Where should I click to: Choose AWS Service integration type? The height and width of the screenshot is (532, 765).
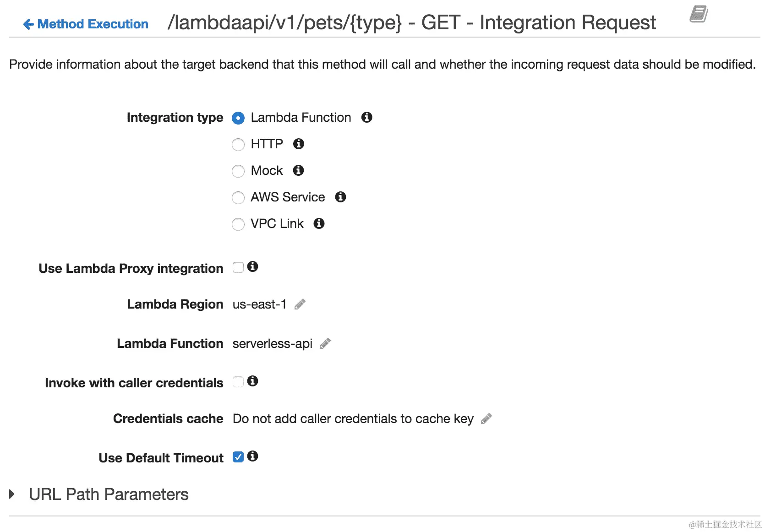click(238, 198)
